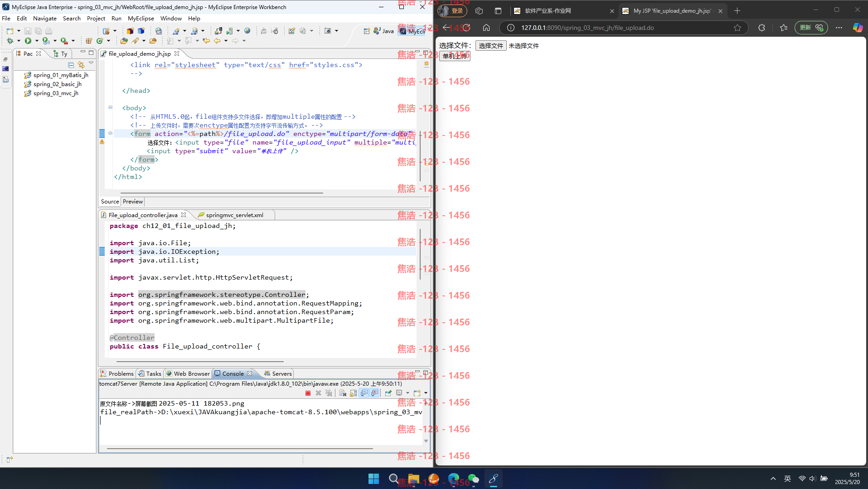Refresh the browser page
Image resolution: width=868 pixels, height=489 pixels.
pos(466,28)
